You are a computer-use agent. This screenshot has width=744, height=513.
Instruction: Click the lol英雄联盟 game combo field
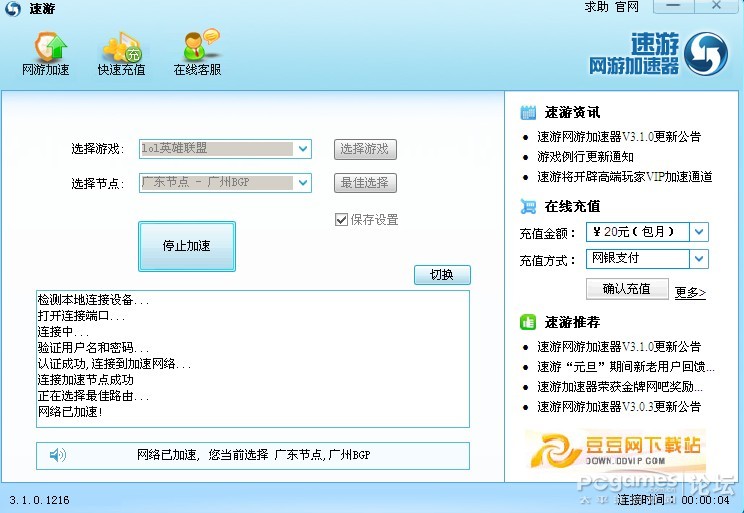point(225,149)
